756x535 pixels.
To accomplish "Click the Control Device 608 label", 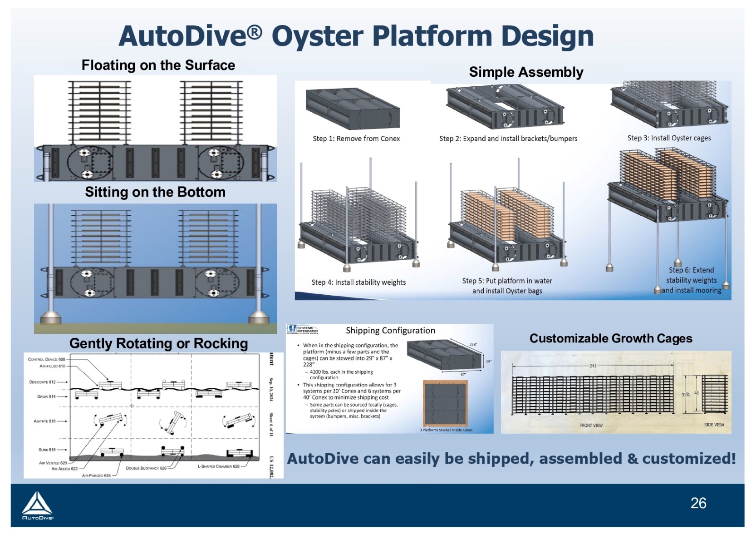I will pyautogui.click(x=48, y=358).
